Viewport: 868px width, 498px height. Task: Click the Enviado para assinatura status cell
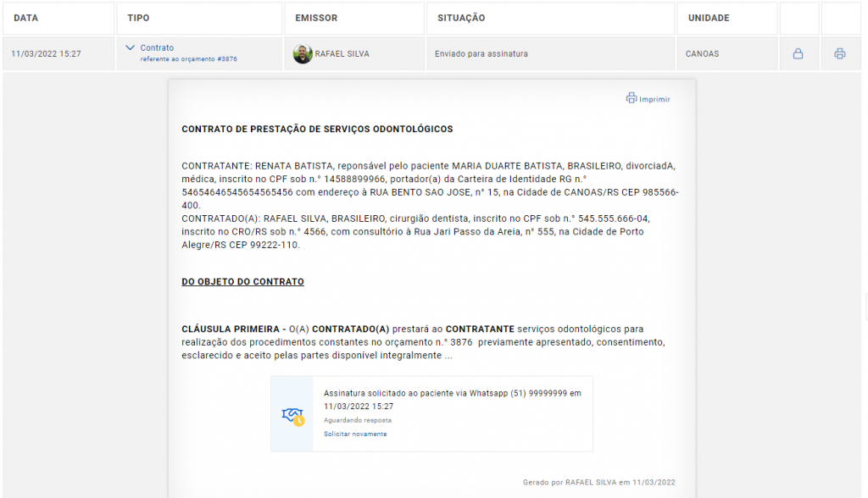pyautogui.click(x=481, y=54)
